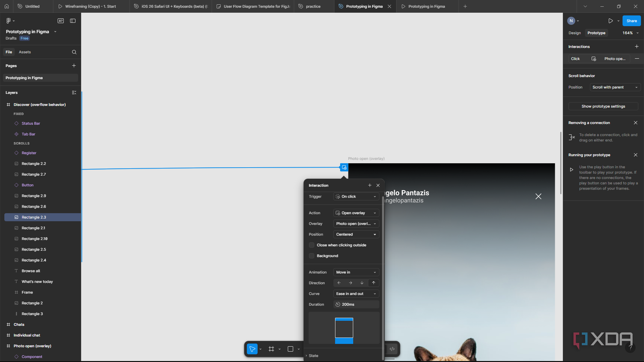Select the Rectangle shape tool
This screenshot has height=362, width=644.
pyautogui.click(x=290, y=349)
